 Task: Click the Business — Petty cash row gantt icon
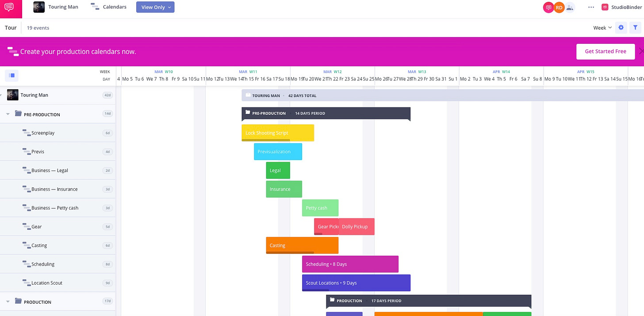[x=26, y=207]
